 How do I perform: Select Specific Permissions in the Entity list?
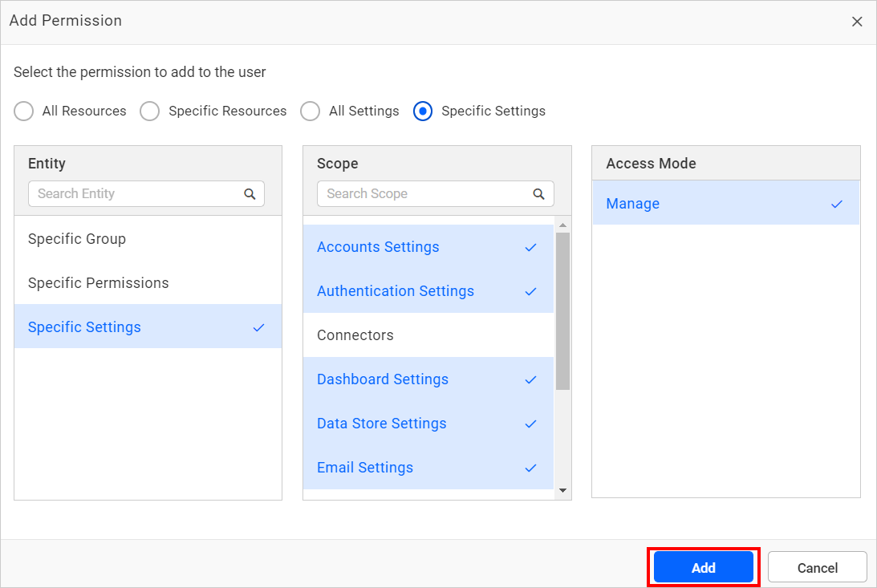pos(99,282)
